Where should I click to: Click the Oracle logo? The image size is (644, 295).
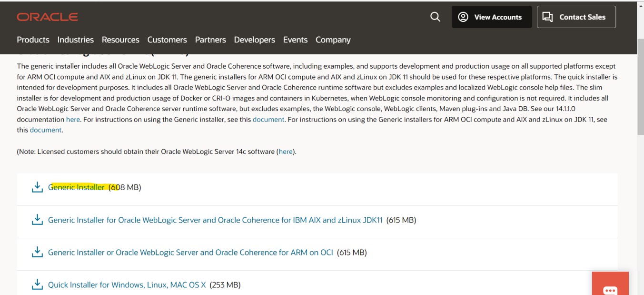[48, 17]
